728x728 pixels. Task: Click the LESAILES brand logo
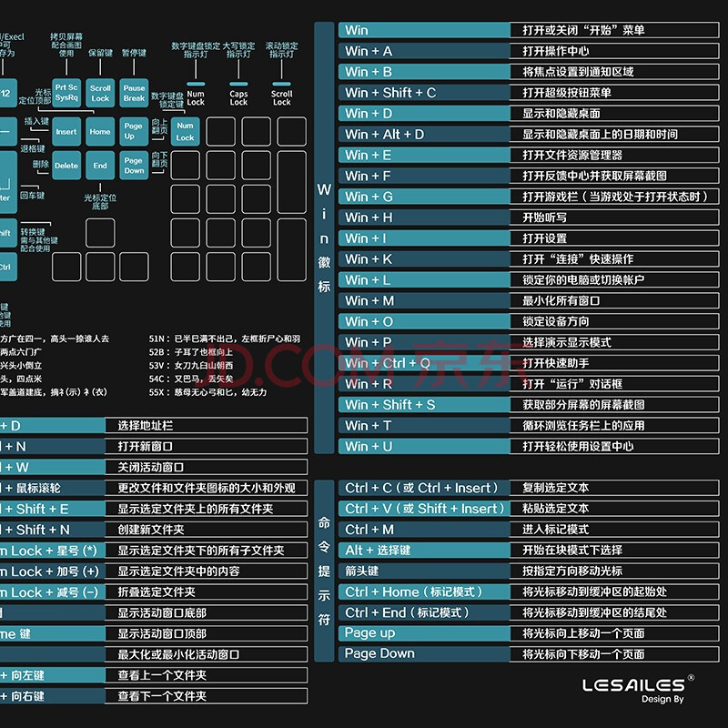click(632, 684)
